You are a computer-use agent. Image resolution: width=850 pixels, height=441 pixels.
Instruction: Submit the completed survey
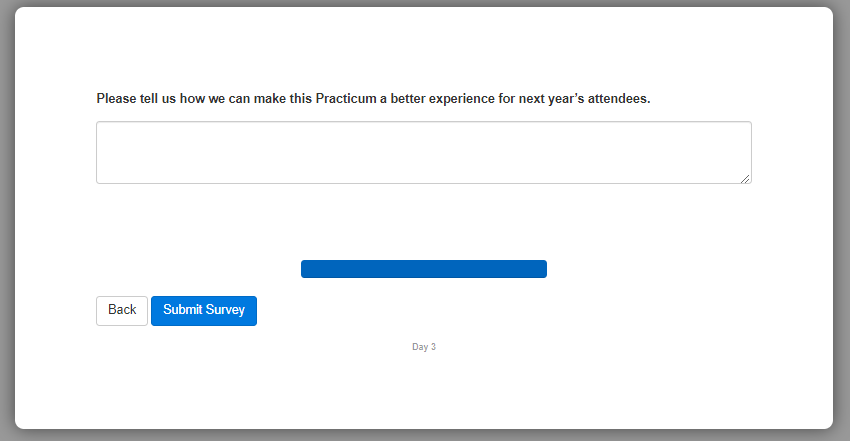click(x=204, y=311)
